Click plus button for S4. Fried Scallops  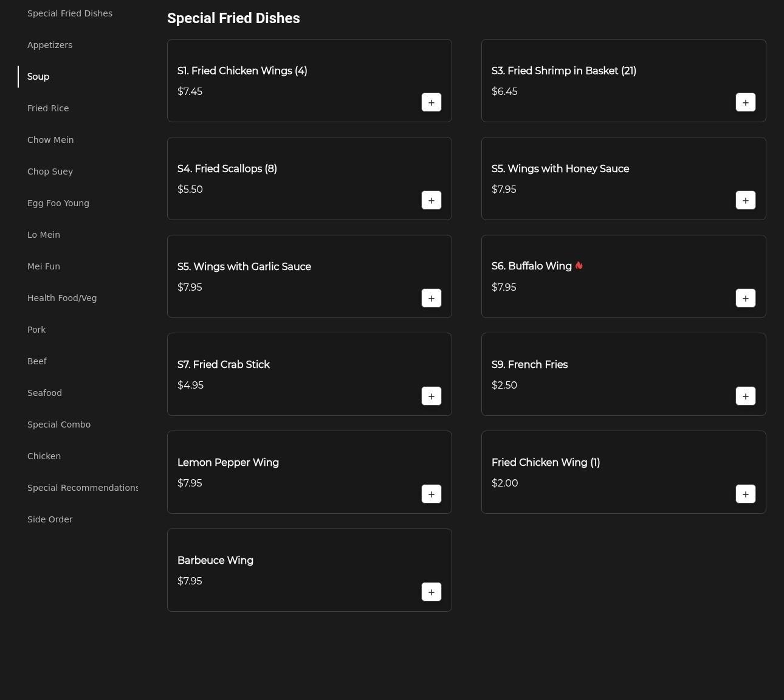coord(431,200)
